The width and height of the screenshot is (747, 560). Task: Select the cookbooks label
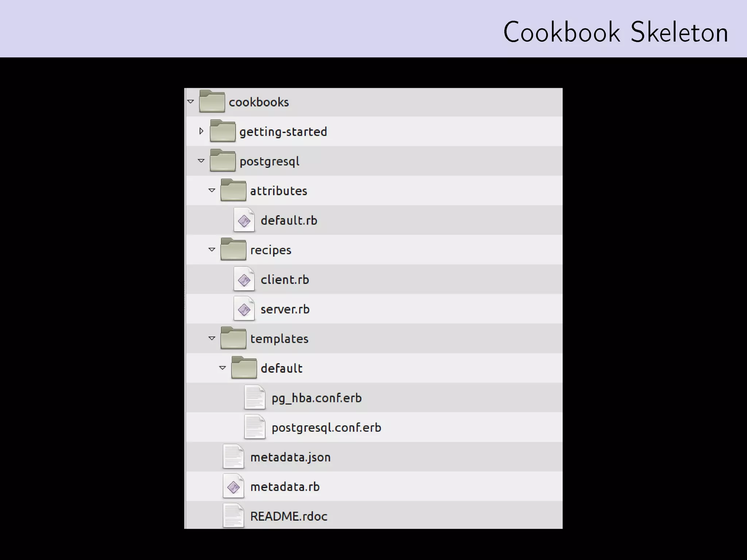pos(259,102)
